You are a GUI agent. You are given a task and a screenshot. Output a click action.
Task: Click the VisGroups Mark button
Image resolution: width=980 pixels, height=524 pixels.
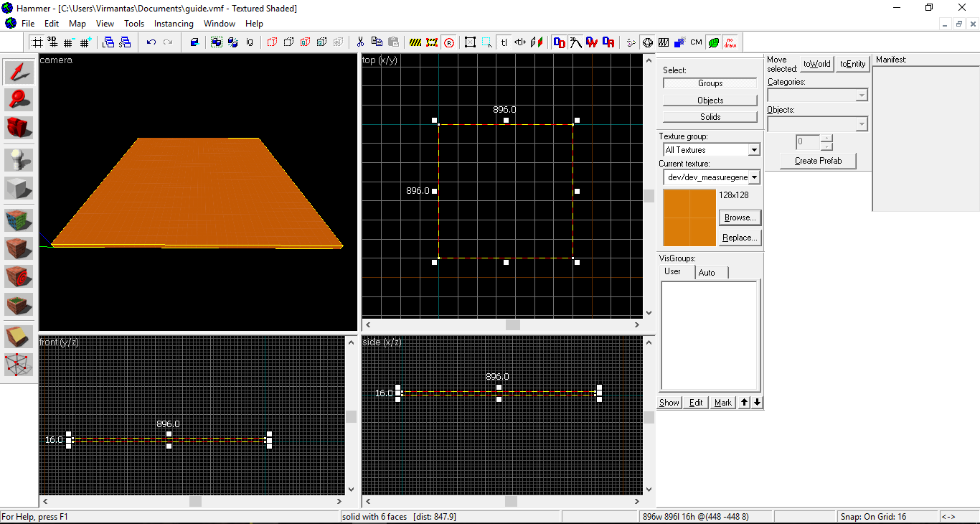723,403
